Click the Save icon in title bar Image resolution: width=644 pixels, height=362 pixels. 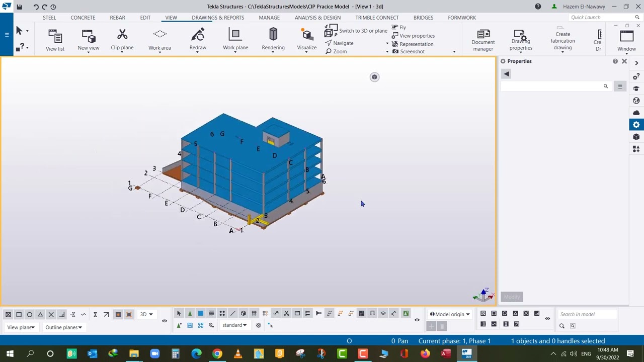click(19, 7)
